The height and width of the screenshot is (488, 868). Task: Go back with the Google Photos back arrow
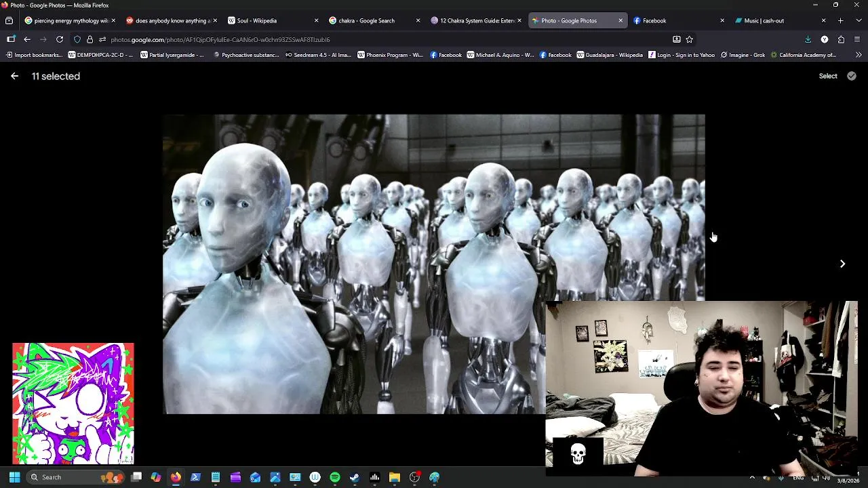point(14,77)
